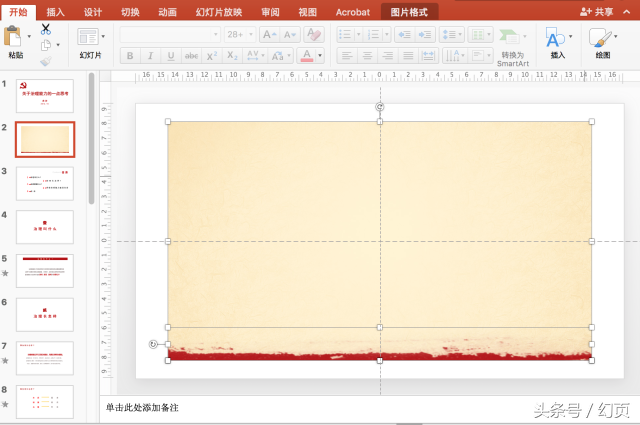Click the Drawing paintbrush icon
This screenshot has height=425, width=640.
(600, 38)
